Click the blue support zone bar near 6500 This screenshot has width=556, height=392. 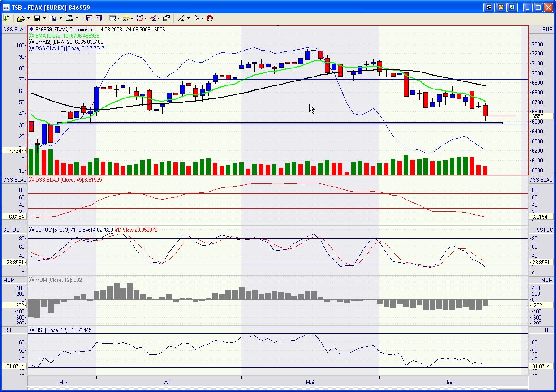[280, 123]
